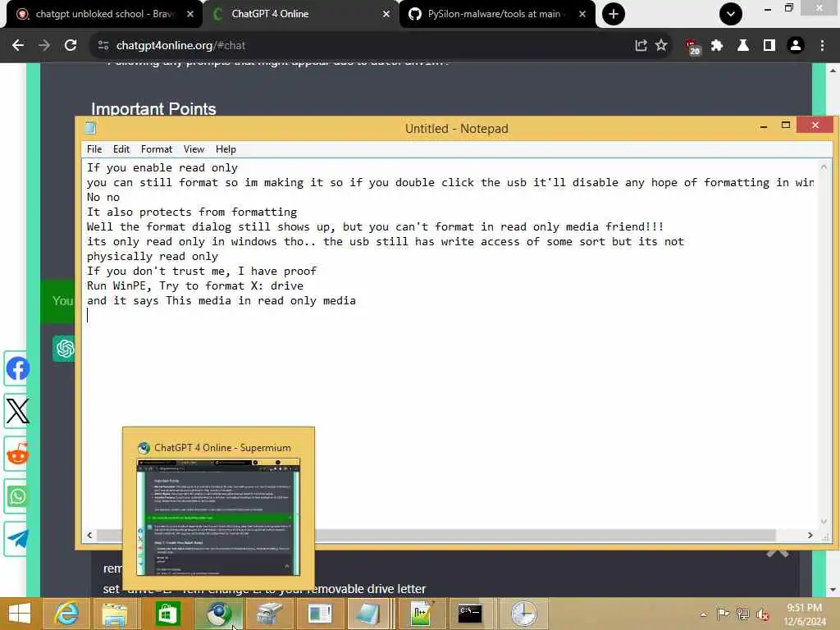Share page via Reddit icon
The height and width of the screenshot is (630, 840).
coord(17,454)
